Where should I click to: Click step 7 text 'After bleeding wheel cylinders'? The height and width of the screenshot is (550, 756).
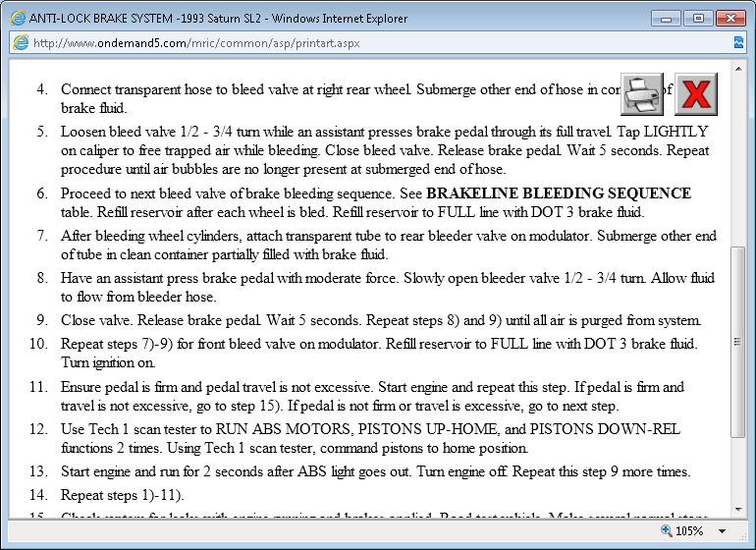(152, 236)
